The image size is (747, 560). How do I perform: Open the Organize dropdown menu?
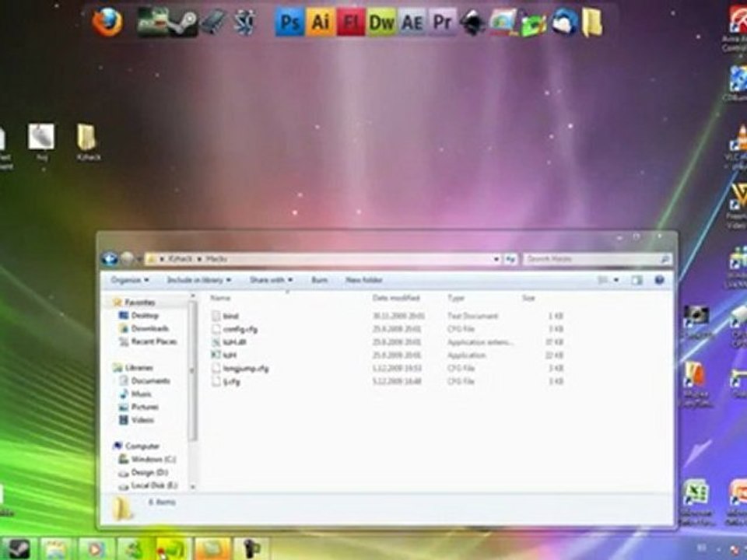pyautogui.click(x=130, y=280)
